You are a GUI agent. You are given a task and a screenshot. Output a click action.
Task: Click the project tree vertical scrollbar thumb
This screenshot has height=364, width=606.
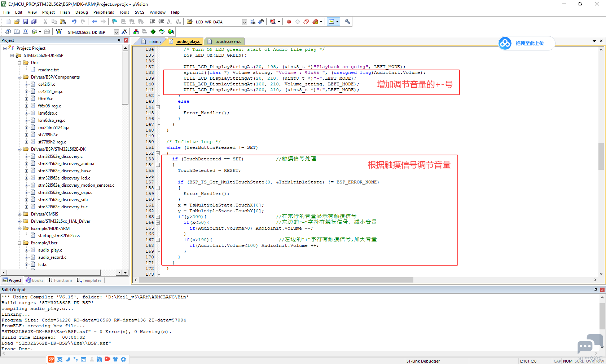click(126, 77)
